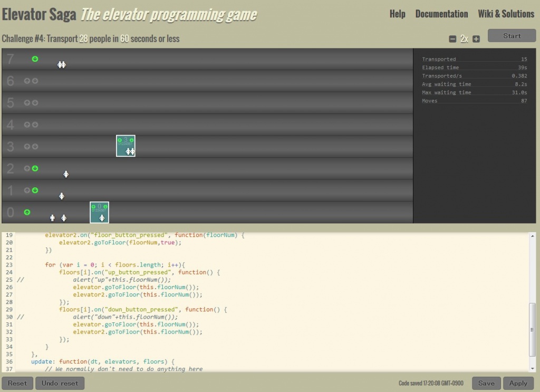Increase simulation speed with the plus icon
The image size is (540, 392).
coord(476,39)
